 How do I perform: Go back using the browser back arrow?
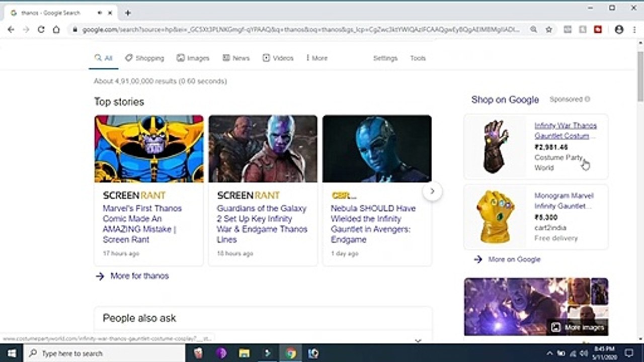click(11, 30)
